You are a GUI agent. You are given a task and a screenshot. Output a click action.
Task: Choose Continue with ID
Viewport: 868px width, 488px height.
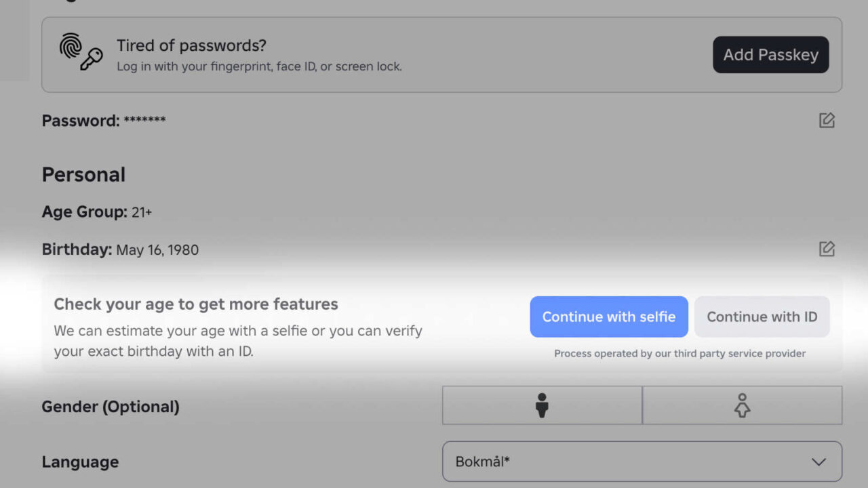click(762, 317)
